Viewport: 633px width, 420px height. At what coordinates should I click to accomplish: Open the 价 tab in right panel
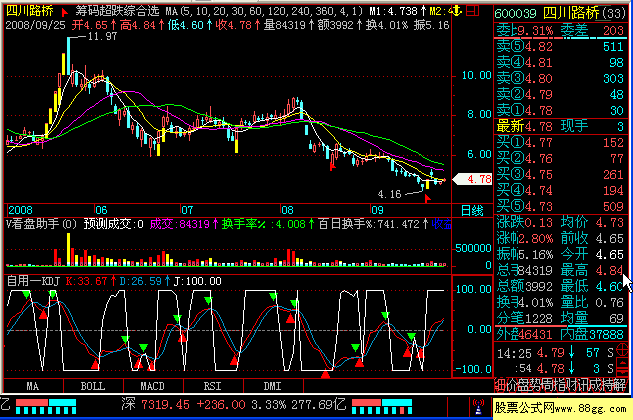point(511,385)
